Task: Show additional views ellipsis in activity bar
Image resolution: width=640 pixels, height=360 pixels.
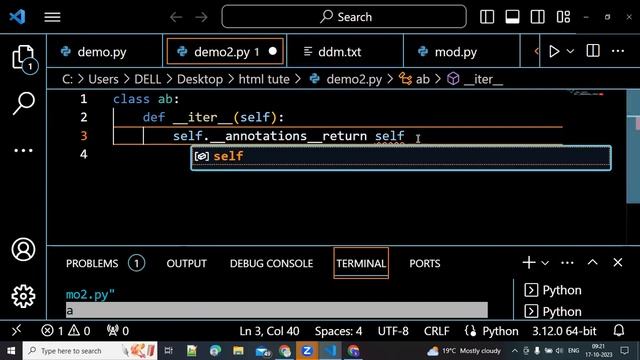Action: point(23,150)
